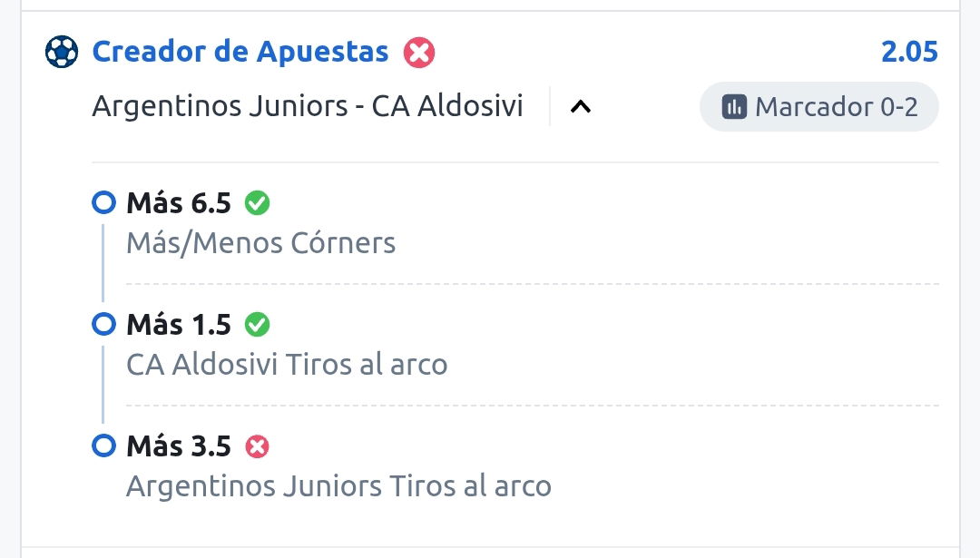Click the bar chart stats icon in Marcador
This screenshot has width=980, height=558.
(x=734, y=107)
